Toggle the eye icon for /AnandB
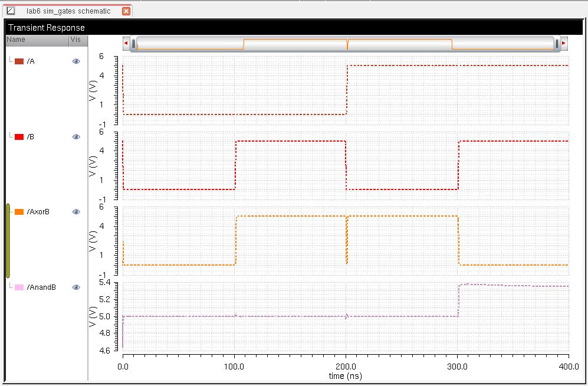The height and width of the screenshot is (386, 588). click(75, 287)
